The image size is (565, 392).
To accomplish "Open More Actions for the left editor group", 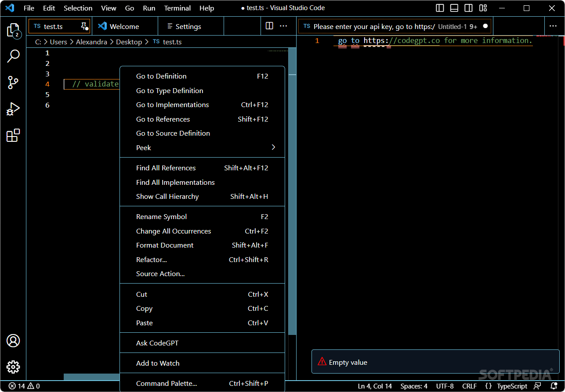I will tap(284, 26).
